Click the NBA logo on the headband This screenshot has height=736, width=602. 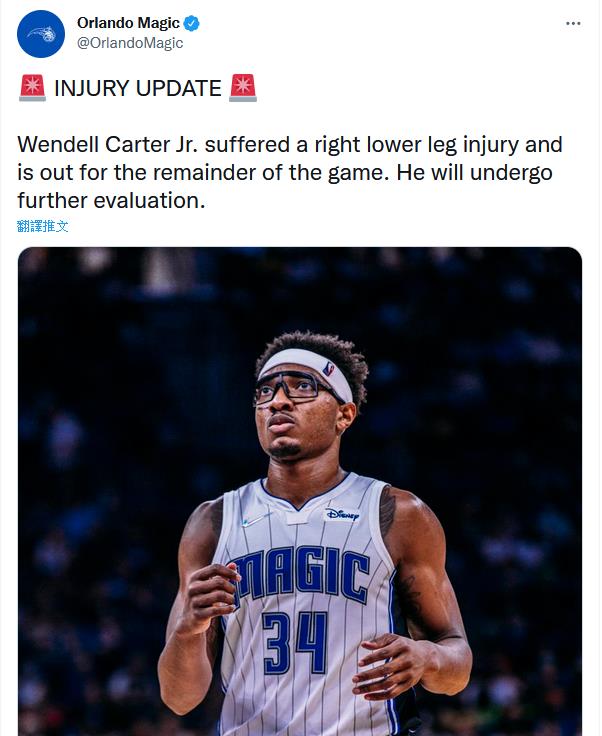click(328, 368)
